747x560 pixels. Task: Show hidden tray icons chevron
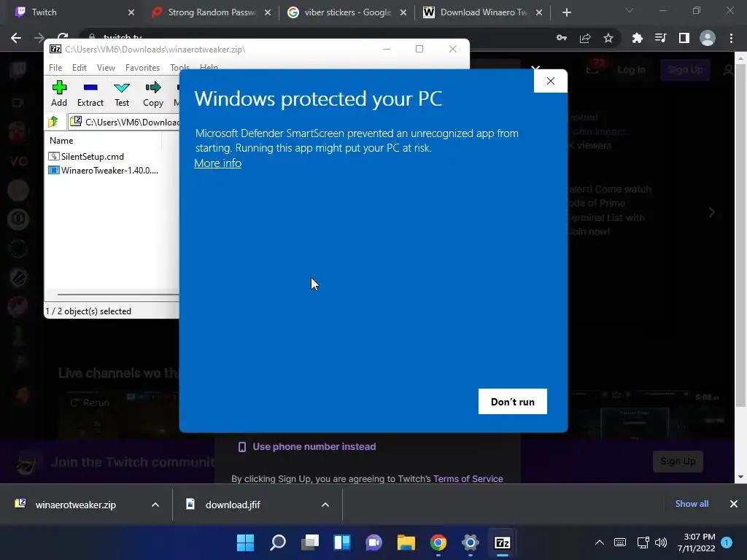[x=600, y=542]
